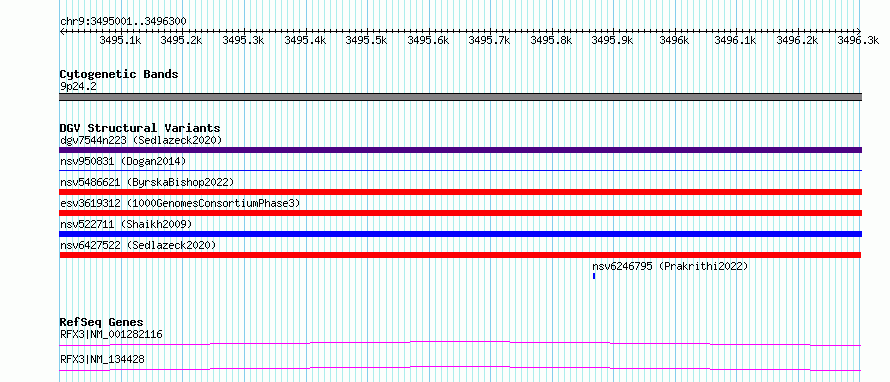This screenshot has width=890, height=382.
Task: Click the 3495.6k ruler position
Action: click(x=428, y=40)
